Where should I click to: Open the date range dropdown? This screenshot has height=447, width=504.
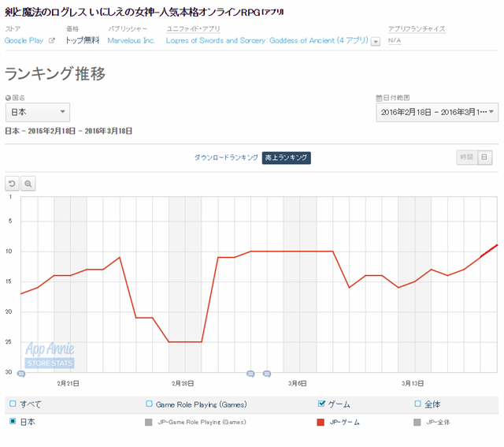click(437, 113)
